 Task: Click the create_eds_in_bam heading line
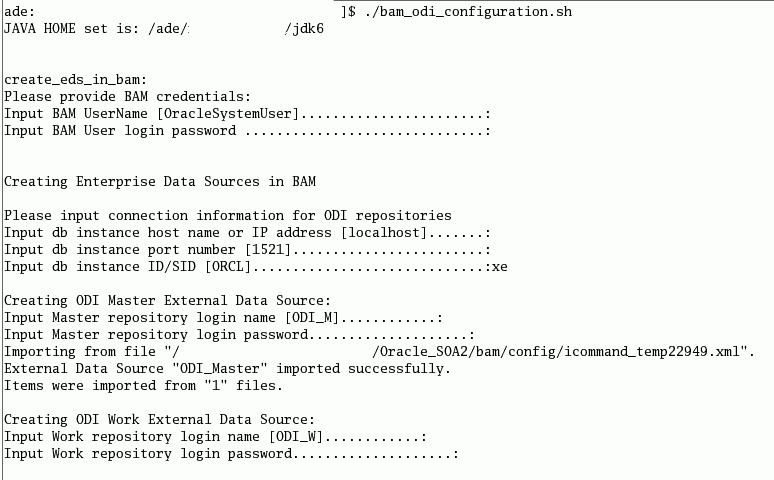pos(76,80)
